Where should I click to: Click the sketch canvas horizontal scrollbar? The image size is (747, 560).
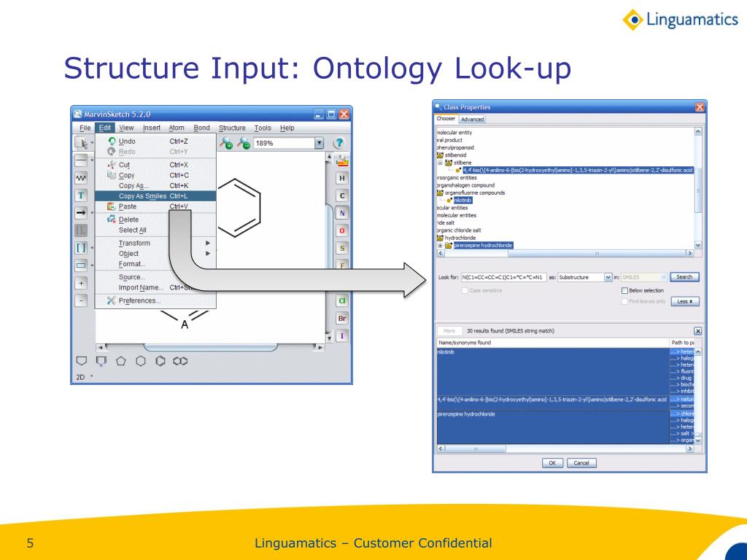pyautogui.click(x=211, y=348)
